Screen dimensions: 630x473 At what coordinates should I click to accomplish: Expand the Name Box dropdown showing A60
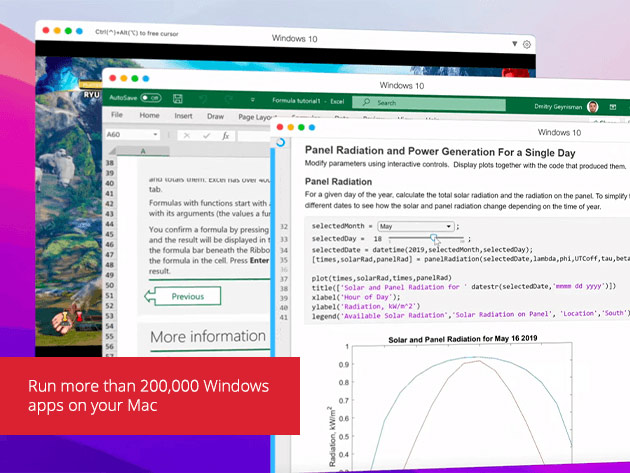pyautogui.click(x=155, y=135)
